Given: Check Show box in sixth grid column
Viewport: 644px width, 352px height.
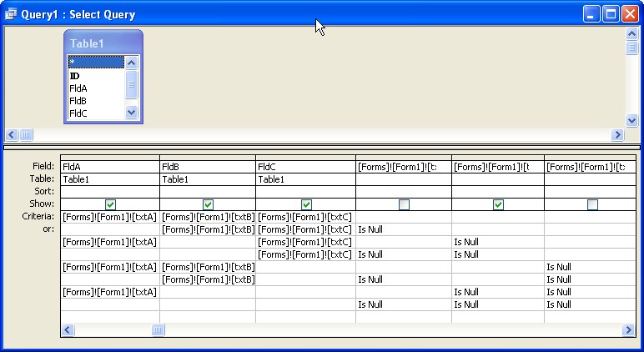Looking at the screenshot, I should [x=592, y=204].
